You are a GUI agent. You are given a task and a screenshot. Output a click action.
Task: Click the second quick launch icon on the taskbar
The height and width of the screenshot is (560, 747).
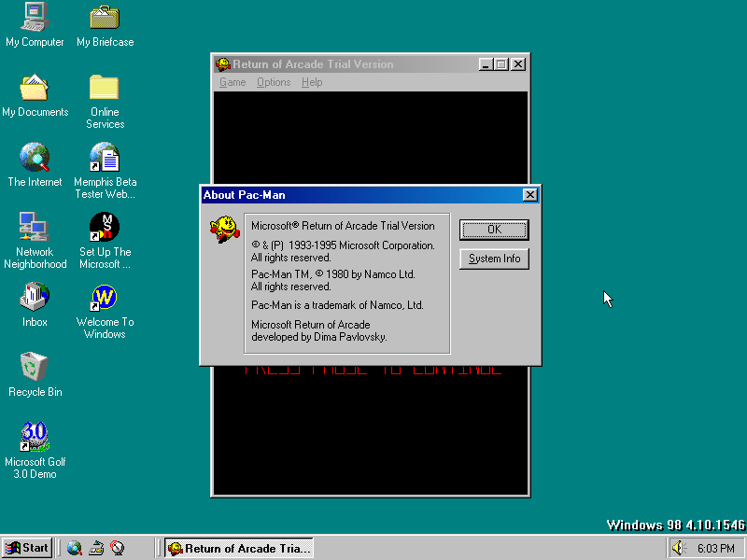point(96,548)
